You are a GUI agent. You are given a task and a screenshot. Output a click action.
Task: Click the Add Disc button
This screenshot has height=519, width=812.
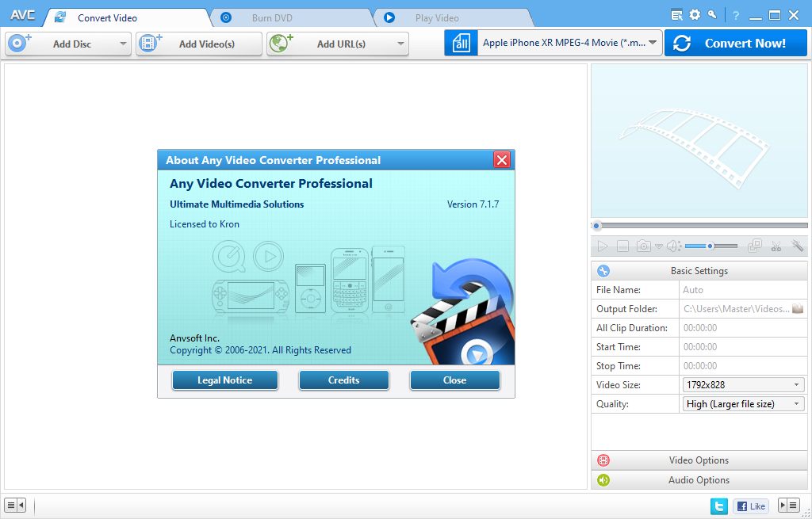68,44
